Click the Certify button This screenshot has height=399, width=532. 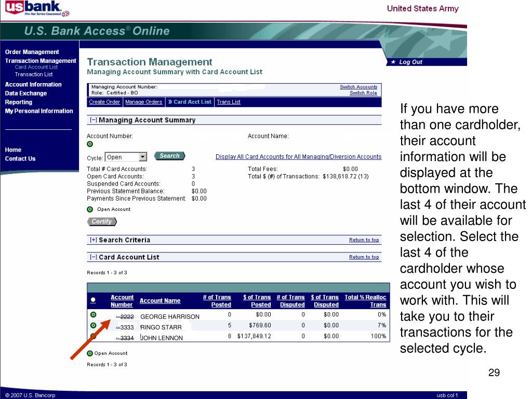click(x=102, y=221)
